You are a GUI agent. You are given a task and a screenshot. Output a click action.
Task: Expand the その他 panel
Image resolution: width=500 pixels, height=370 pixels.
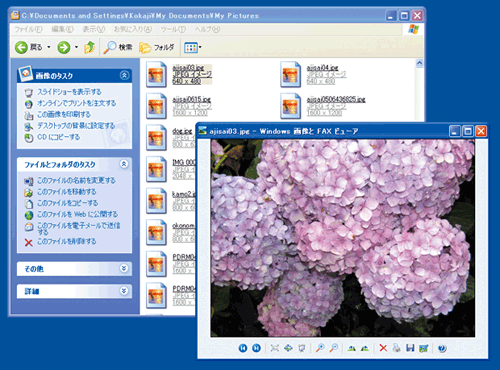[x=124, y=268]
